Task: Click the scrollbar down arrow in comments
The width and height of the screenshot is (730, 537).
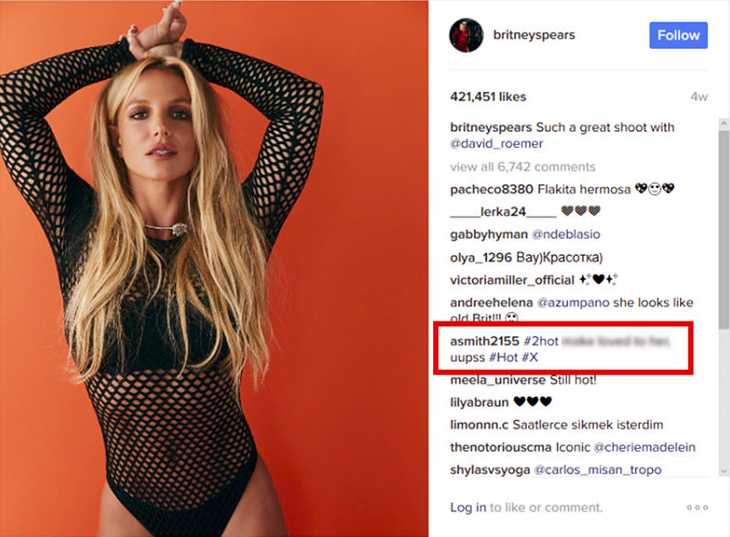Action: coord(724,471)
